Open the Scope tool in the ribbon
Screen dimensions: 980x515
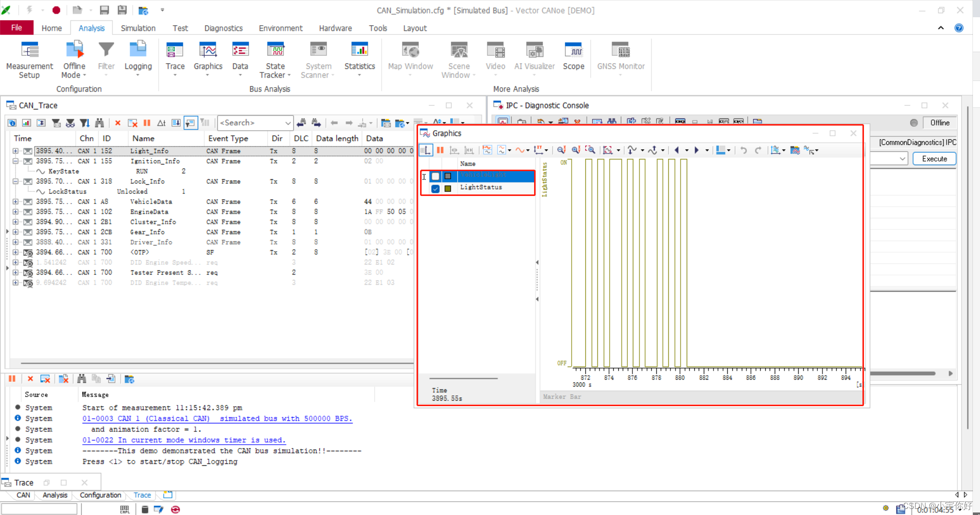click(574, 57)
